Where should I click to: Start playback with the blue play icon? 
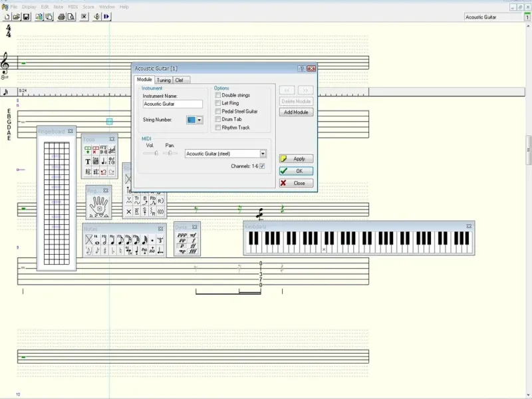click(106, 17)
